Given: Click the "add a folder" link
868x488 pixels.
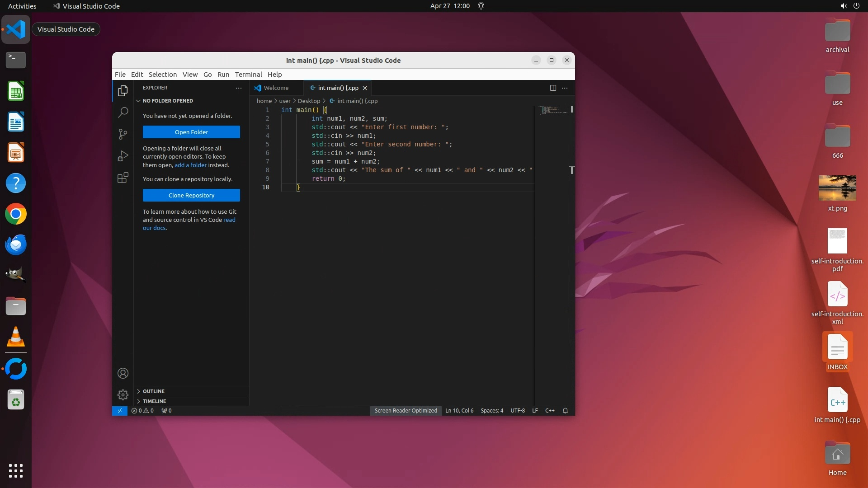Looking at the screenshot, I should point(190,165).
